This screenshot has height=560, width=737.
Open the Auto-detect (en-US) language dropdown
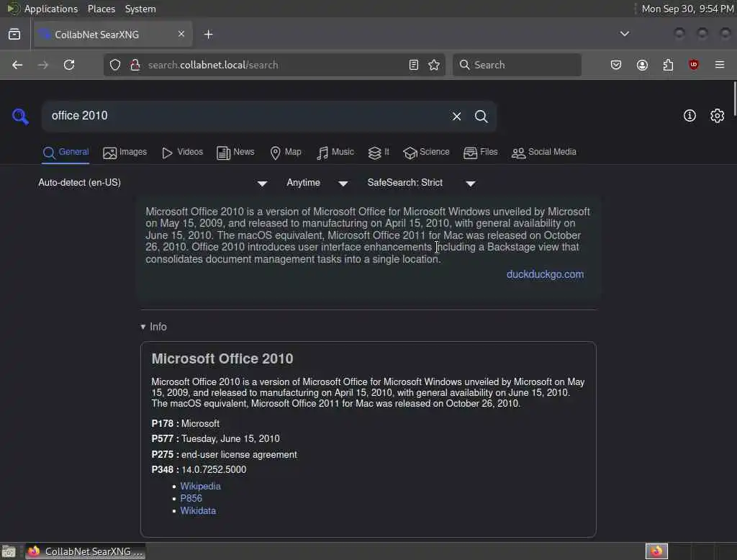(153, 183)
